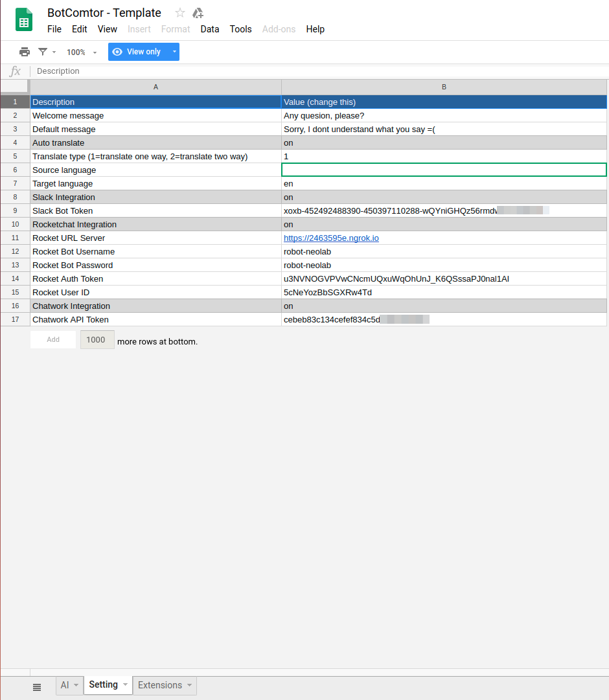Select the Source language cell
Screen dimensions: 609x700
tap(155, 170)
